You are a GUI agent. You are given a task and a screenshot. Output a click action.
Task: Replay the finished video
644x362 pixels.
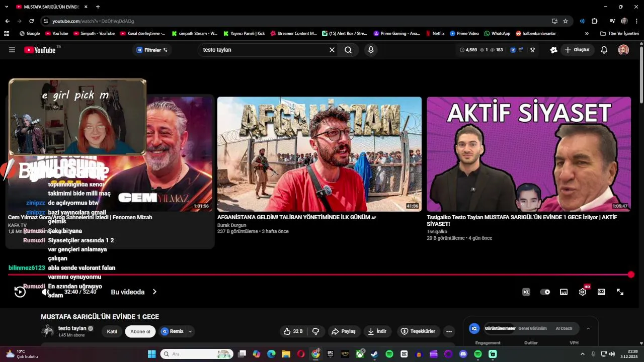(x=20, y=292)
